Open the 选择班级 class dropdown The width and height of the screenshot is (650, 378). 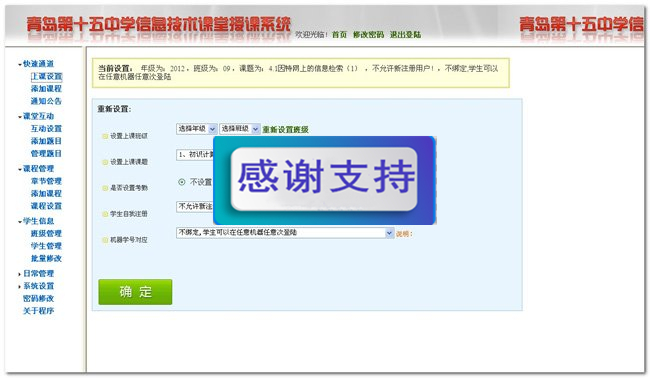(x=240, y=129)
